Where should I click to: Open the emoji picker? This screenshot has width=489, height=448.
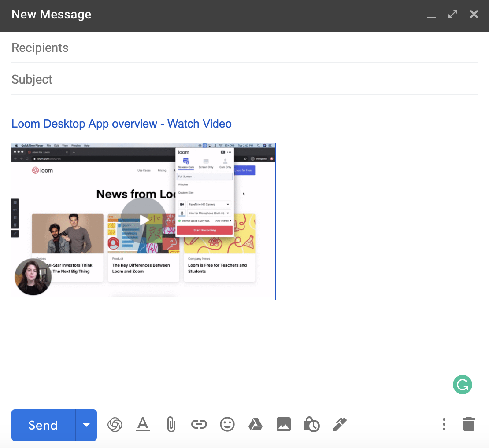point(227,424)
